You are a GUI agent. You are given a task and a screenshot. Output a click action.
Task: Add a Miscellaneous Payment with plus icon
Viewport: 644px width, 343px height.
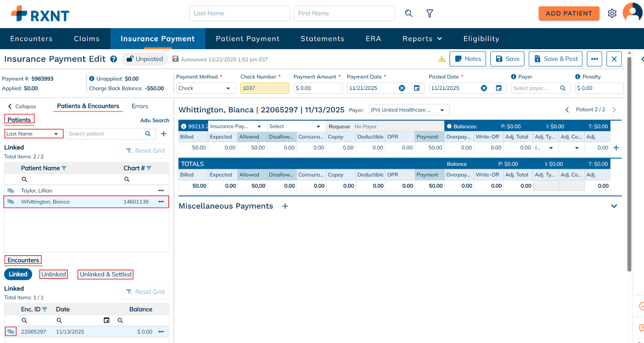coord(285,206)
